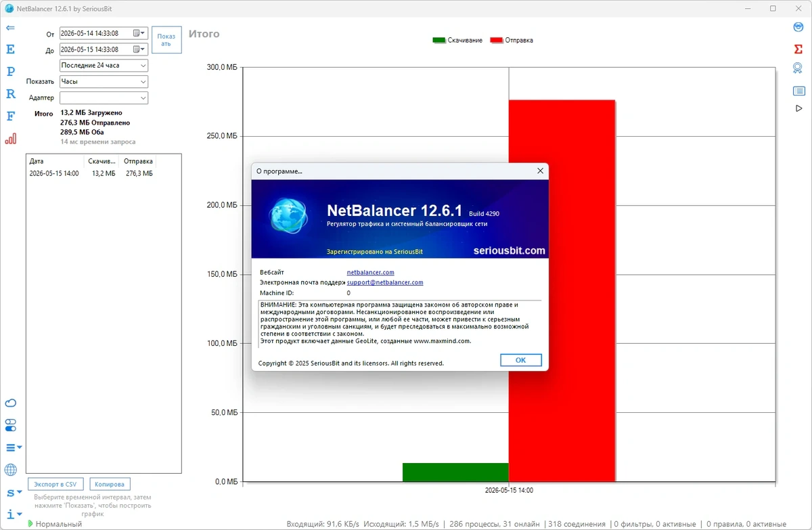This screenshot has height=530, width=812.
Task: Click the Дата column header
Action: pos(55,162)
